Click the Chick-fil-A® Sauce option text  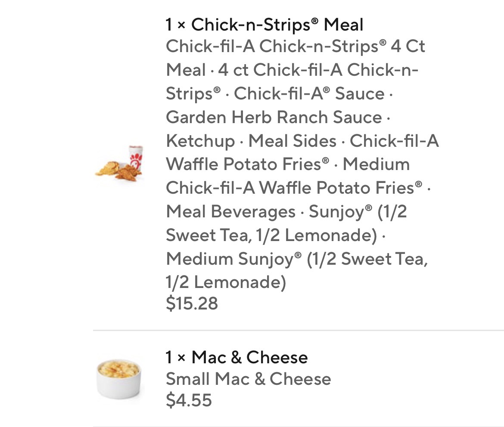tap(309, 93)
